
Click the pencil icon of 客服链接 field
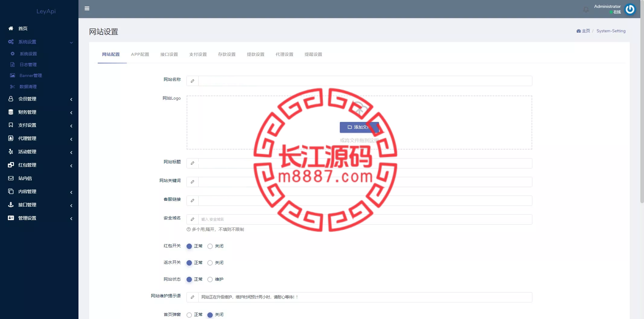coord(193,201)
